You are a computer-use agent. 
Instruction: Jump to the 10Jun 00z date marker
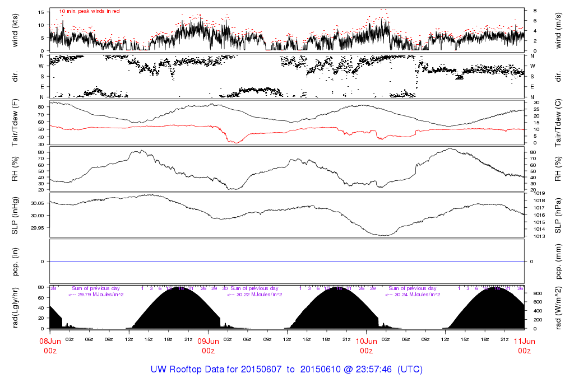click(x=366, y=346)
